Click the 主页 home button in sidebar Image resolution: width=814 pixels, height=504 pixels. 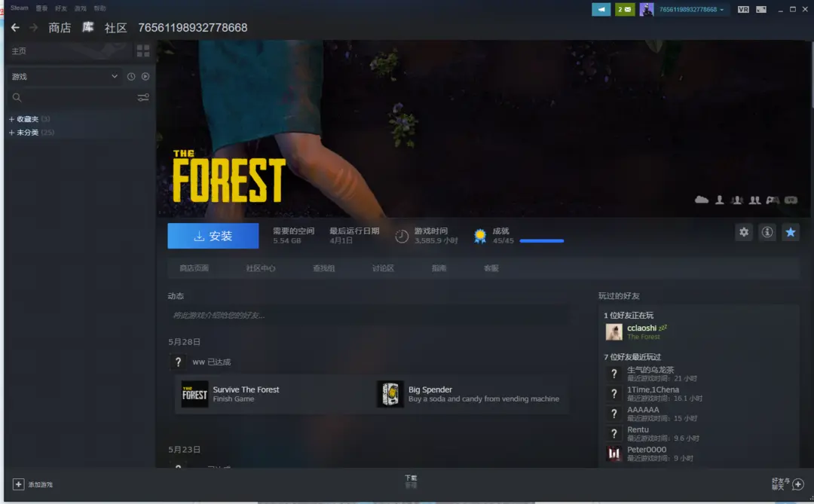[69, 51]
